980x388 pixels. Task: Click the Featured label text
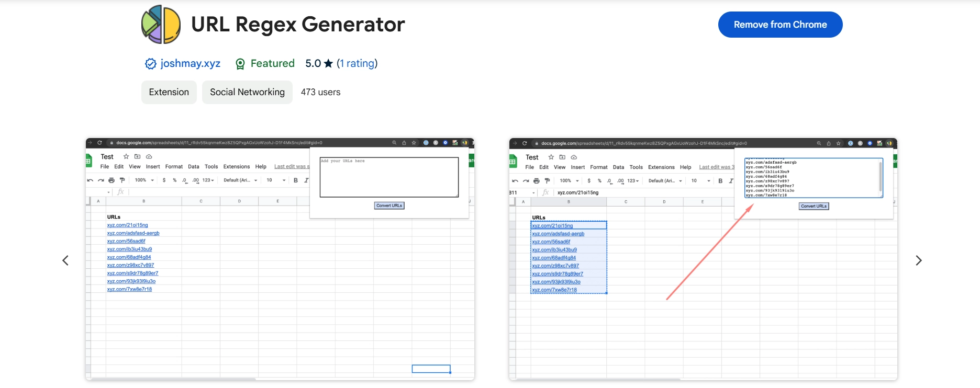(x=272, y=63)
